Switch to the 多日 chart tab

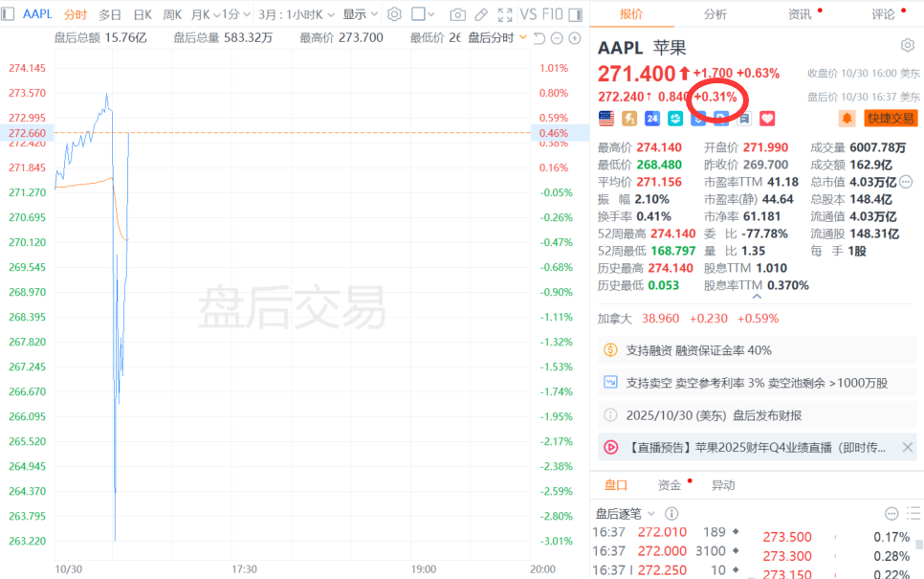pos(110,14)
